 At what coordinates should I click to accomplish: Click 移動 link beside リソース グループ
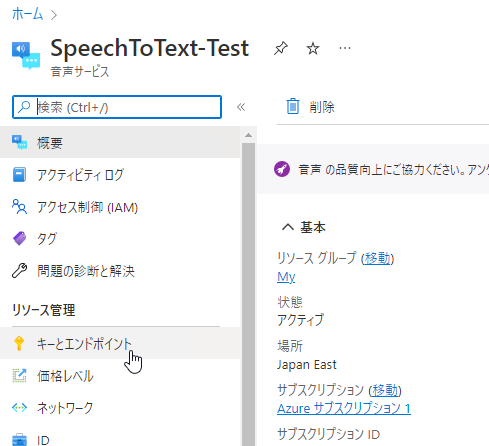point(377,258)
